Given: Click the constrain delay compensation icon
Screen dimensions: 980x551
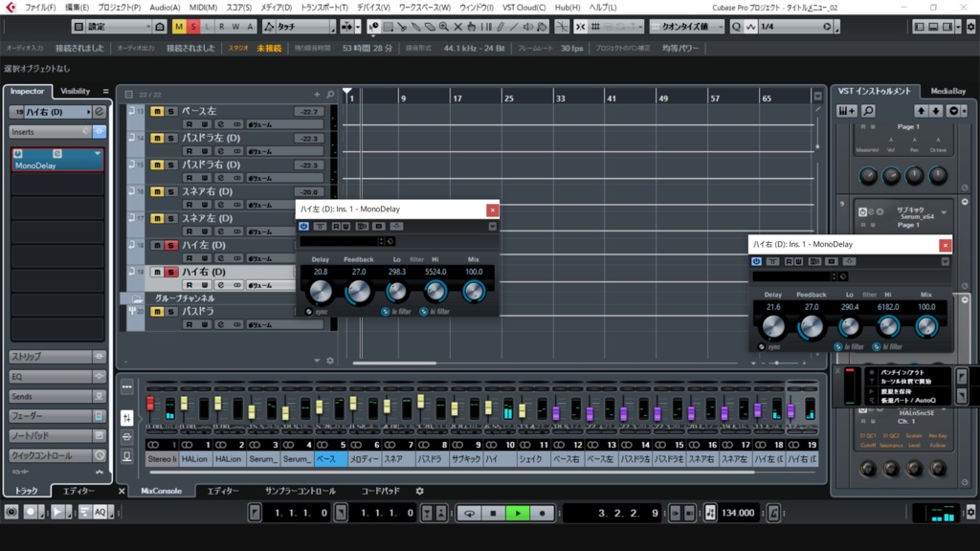Looking at the screenshot, I should pos(160,27).
